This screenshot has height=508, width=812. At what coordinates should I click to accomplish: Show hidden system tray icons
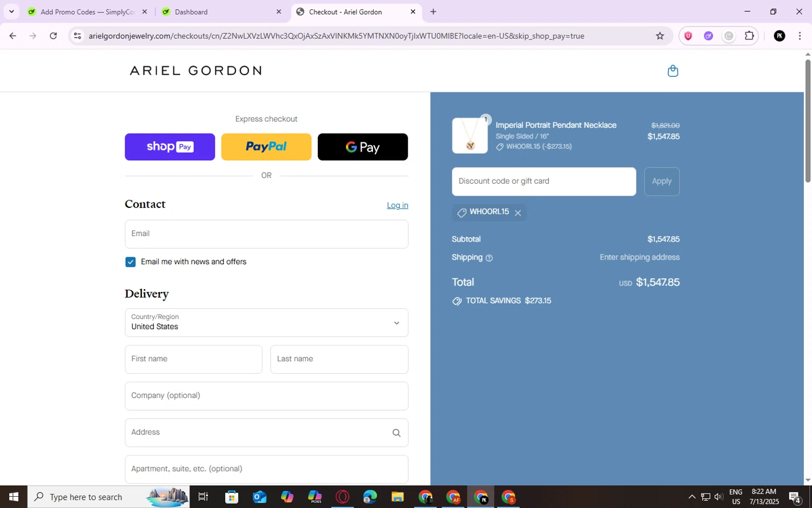pos(692,497)
